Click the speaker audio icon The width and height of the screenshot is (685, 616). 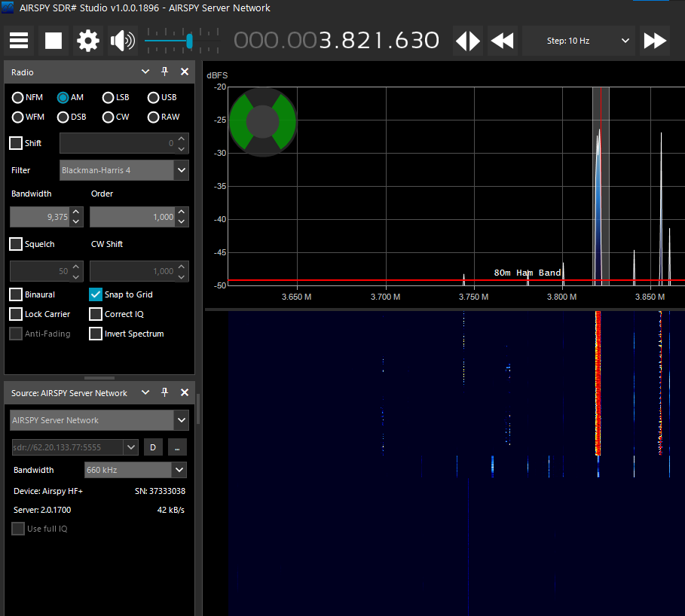pyautogui.click(x=121, y=40)
